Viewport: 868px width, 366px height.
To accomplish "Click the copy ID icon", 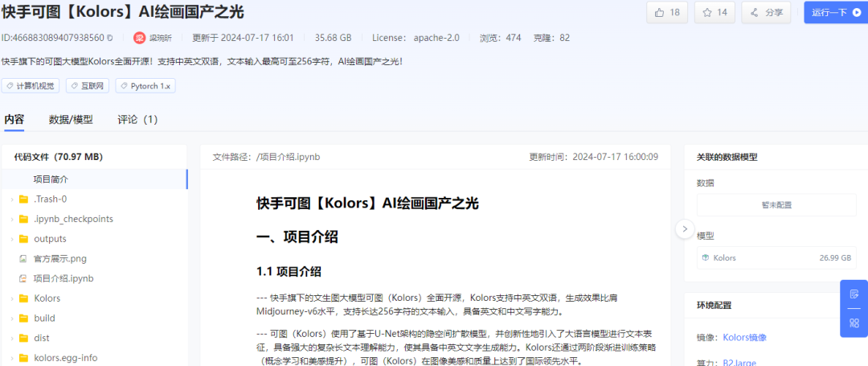I will [x=109, y=38].
